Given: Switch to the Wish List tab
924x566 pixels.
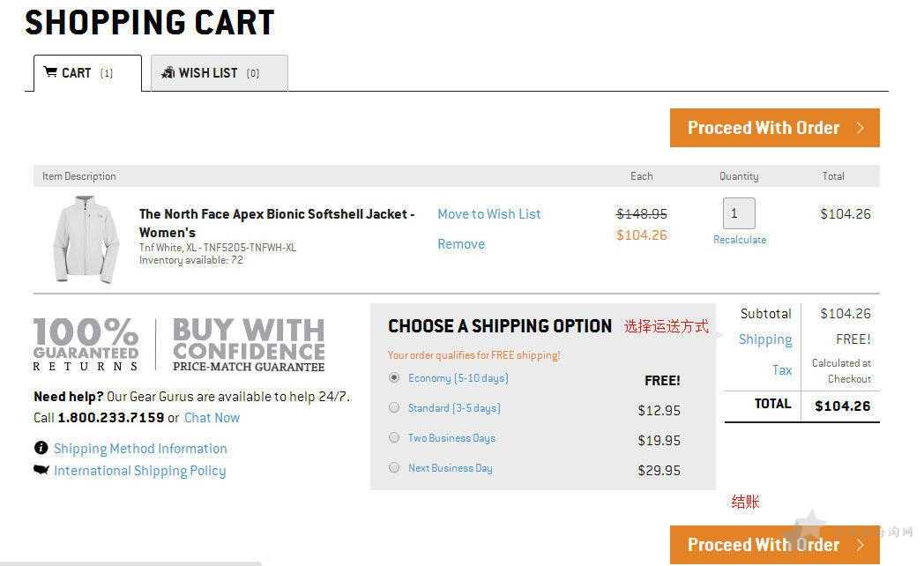Looking at the screenshot, I should tap(220, 73).
